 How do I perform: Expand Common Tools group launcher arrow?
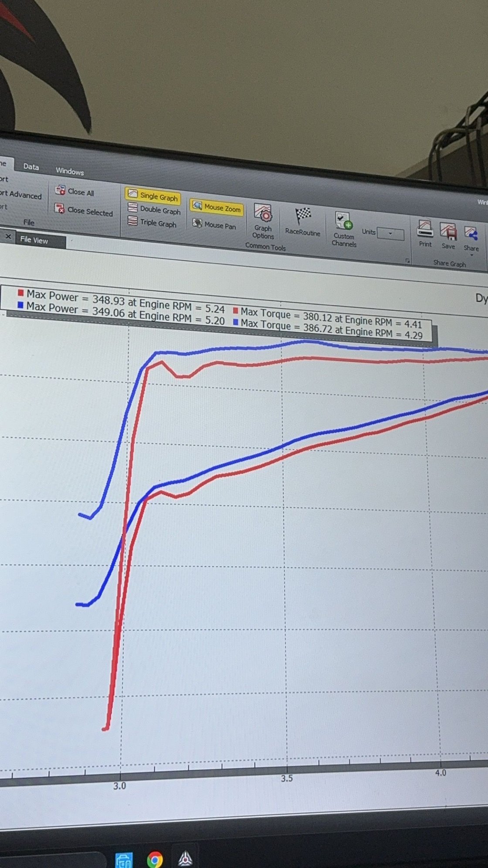pyautogui.click(x=407, y=261)
